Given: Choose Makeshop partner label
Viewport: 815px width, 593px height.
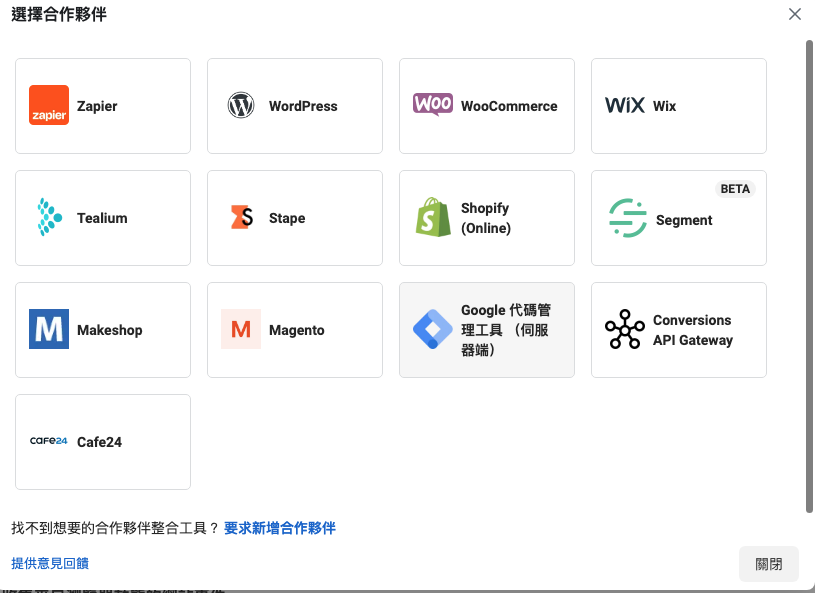Looking at the screenshot, I should (x=110, y=330).
